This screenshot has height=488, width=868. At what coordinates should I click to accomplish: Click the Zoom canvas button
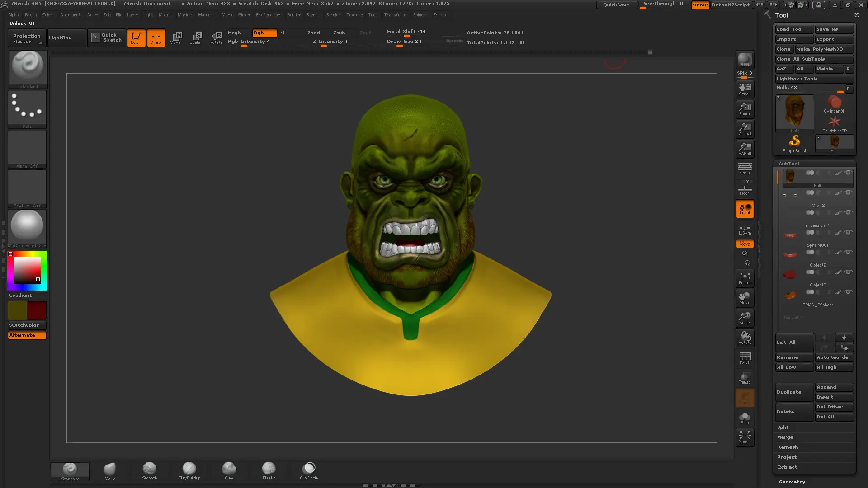(745, 109)
